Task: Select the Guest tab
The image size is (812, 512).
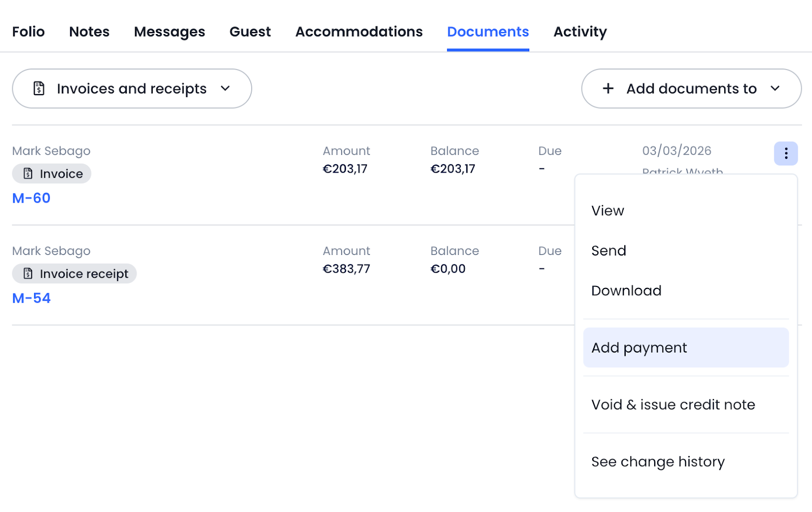Action: click(250, 31)
